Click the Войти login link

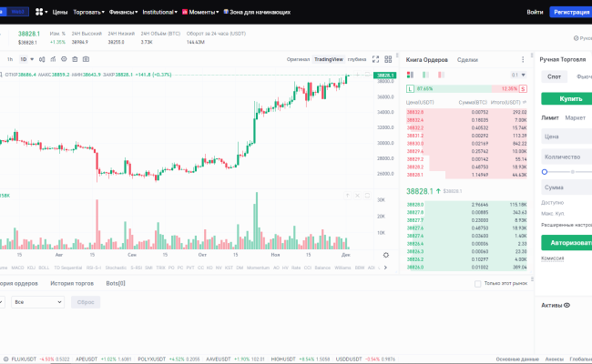coord(536,13)
